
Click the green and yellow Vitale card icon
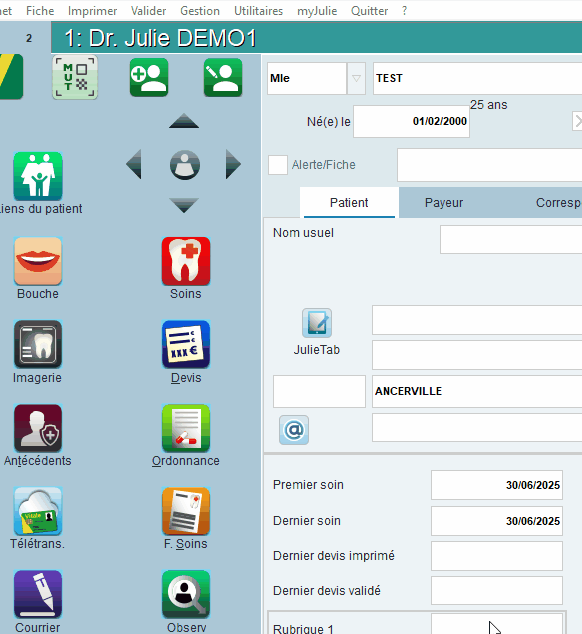11,76
